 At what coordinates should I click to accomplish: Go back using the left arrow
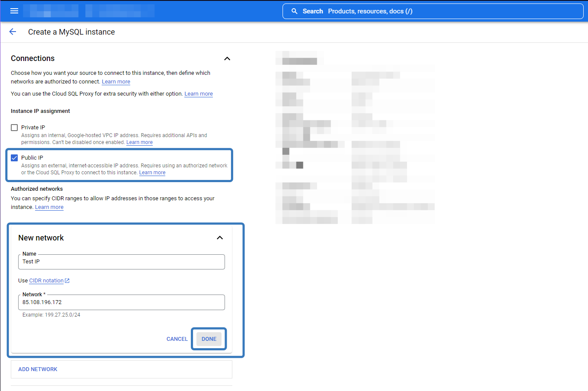[13, 32]
